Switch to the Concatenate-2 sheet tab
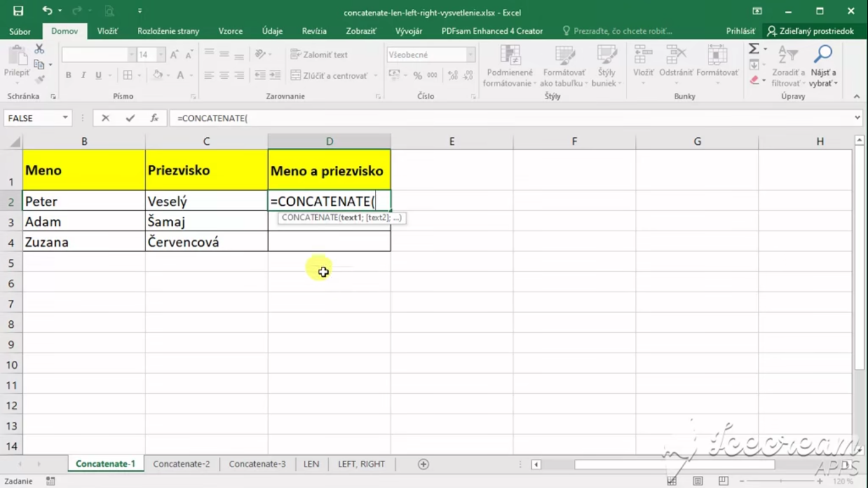This screenshot has height=488, width=868. pyautogui.click(x=181, y=464)
